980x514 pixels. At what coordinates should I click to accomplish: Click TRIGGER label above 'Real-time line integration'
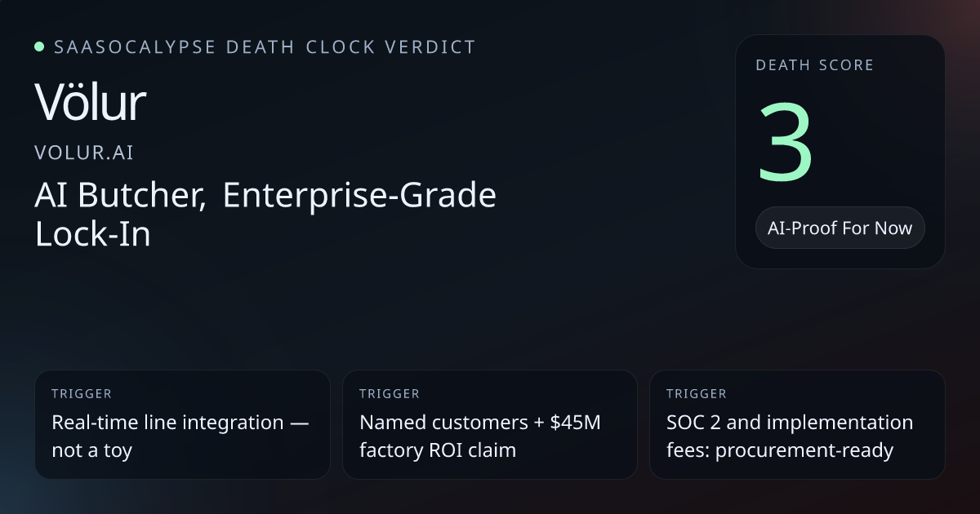[82, 394]
